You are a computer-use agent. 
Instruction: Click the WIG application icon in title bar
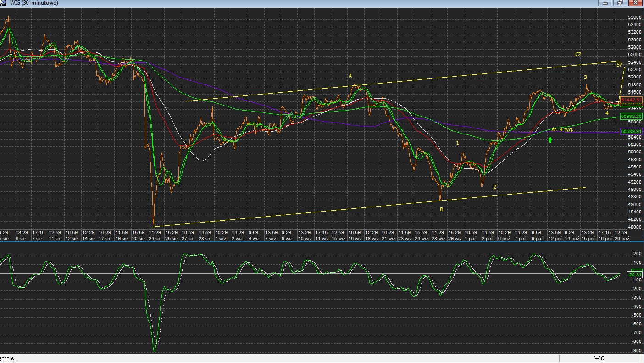point(4,3)
